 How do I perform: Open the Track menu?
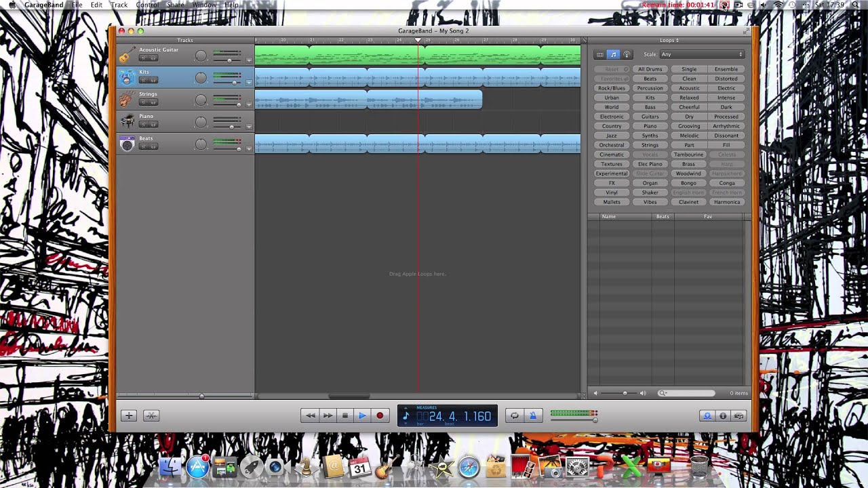point(119,5)
